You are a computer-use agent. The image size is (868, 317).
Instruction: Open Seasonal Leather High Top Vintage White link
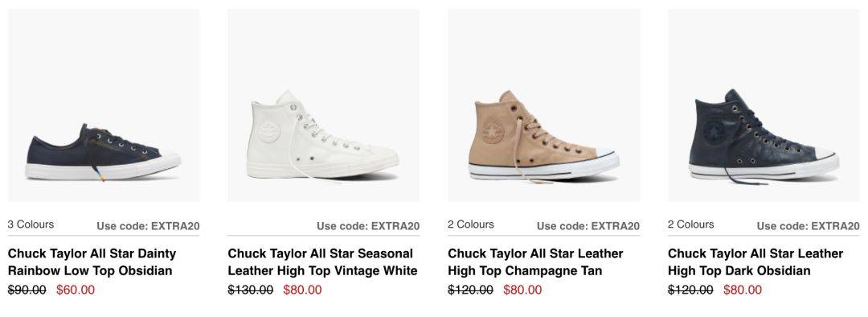322,262
